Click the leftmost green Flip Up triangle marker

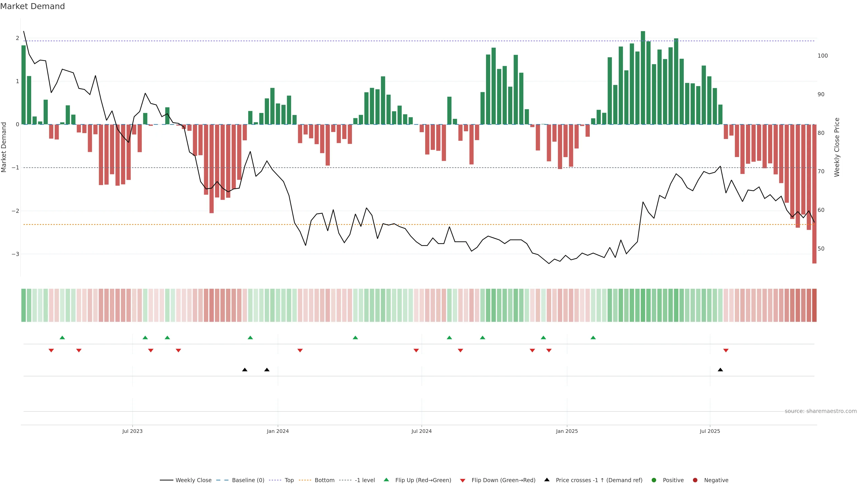[62, 338]
